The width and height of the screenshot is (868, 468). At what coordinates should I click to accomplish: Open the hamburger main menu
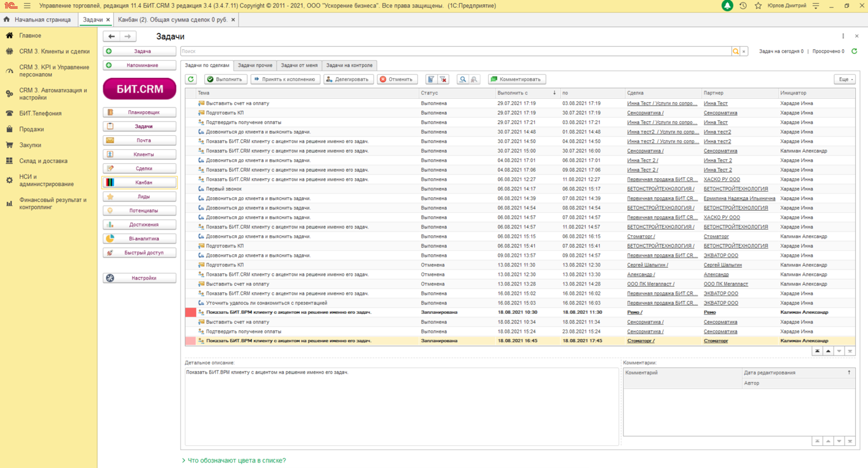[x=27, y=6]
